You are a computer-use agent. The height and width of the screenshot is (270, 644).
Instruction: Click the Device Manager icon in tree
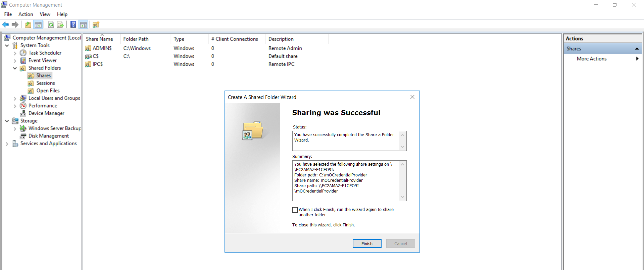coord(23,113)
